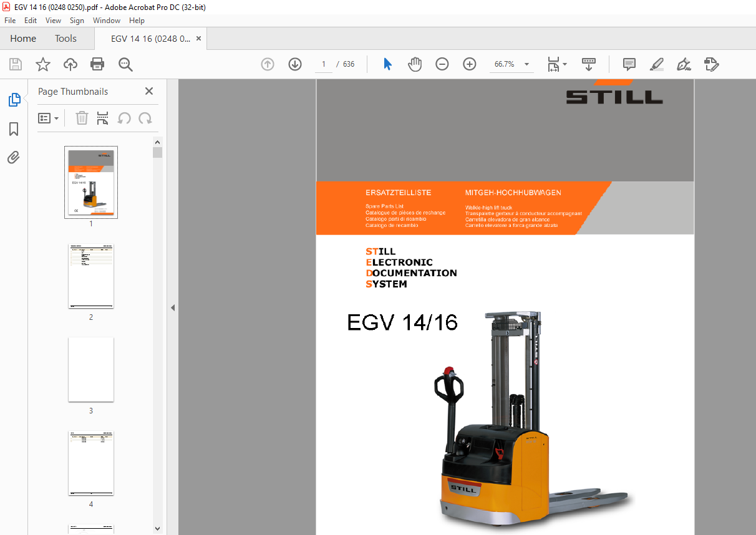The image size is (756, 535).
Task: Select page 4 thumbnail
Action: (x=91, y=463)
